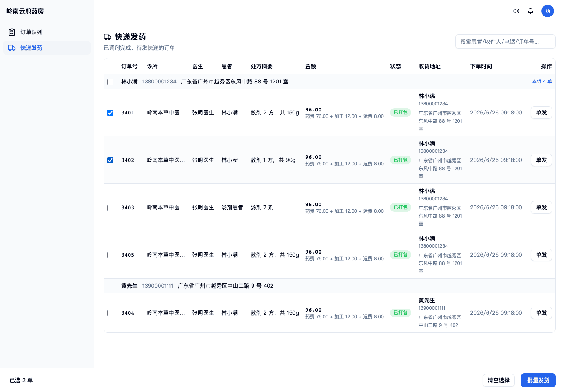Uncheck order 3401 checkbox
This screenshot has height=392, width=565.
(x=110, y=113)
